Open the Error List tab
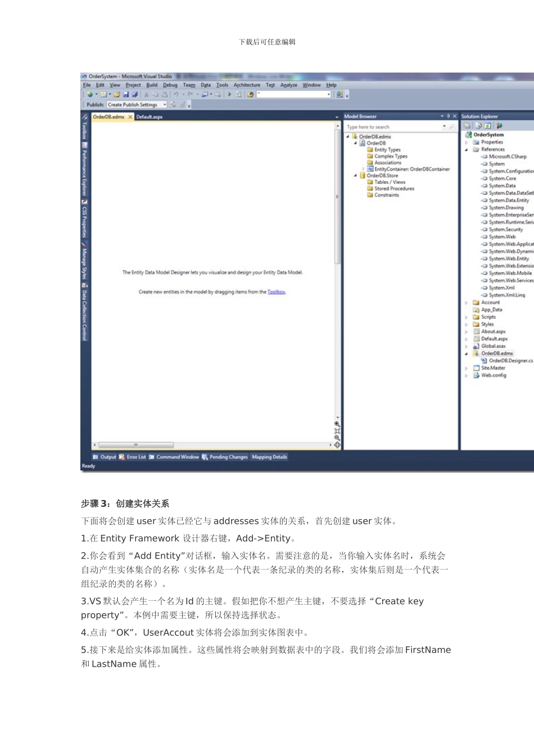 133,457
